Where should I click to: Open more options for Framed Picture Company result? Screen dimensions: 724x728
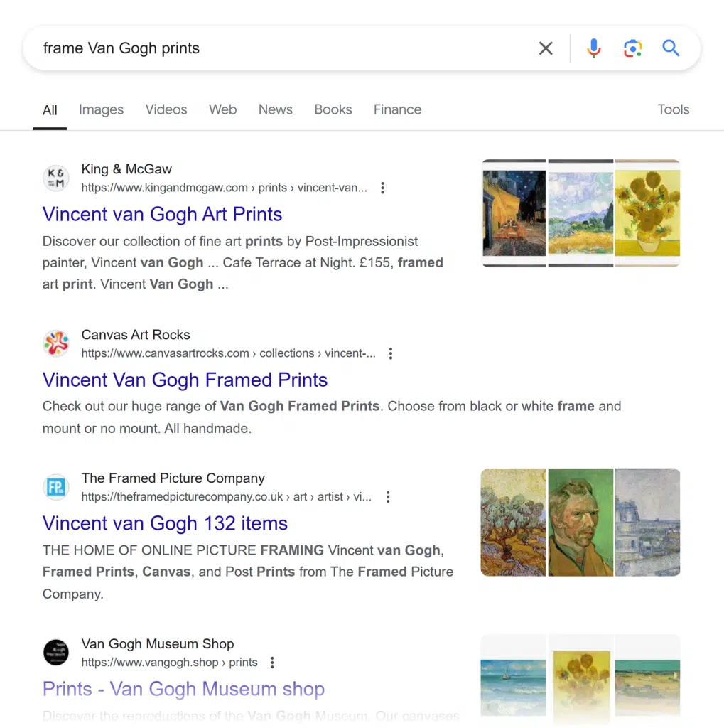[388, 498]
